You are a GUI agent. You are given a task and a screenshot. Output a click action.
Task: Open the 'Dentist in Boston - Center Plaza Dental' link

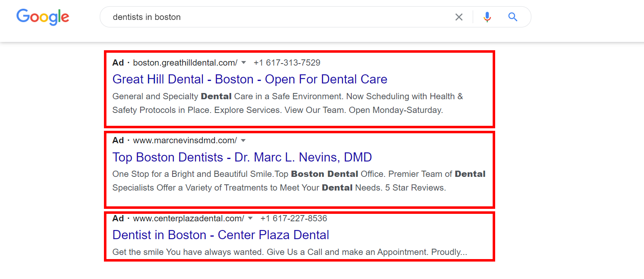click(221, 235)
